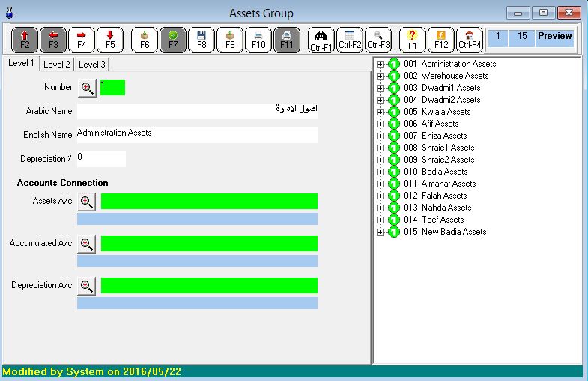Click the Ctrl-F4 home icon button
This screenshot has height=381, width=588.
click(470, 40)
